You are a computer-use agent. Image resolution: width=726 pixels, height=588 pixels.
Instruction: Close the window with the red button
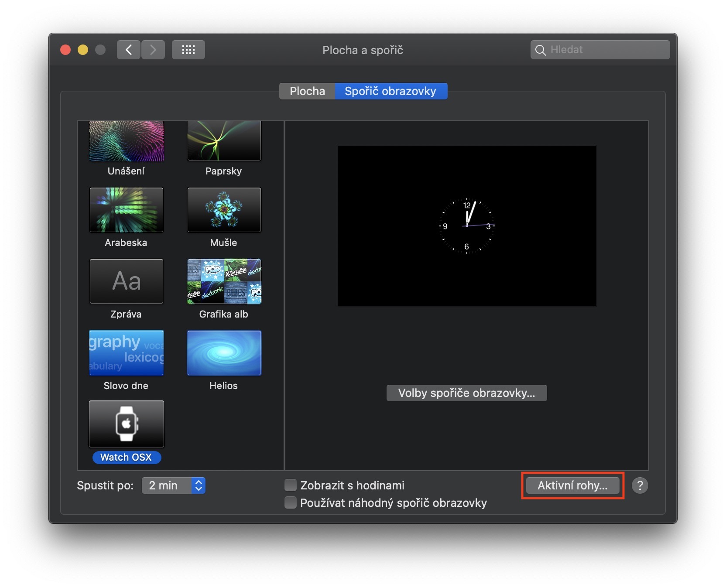pyautogui.click(x=65, y=50)
